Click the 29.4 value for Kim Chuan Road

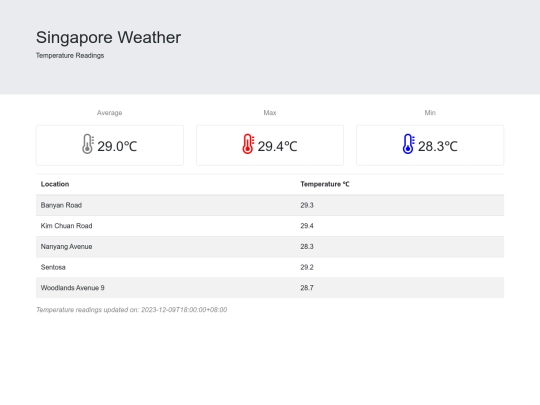pos(307,226)
